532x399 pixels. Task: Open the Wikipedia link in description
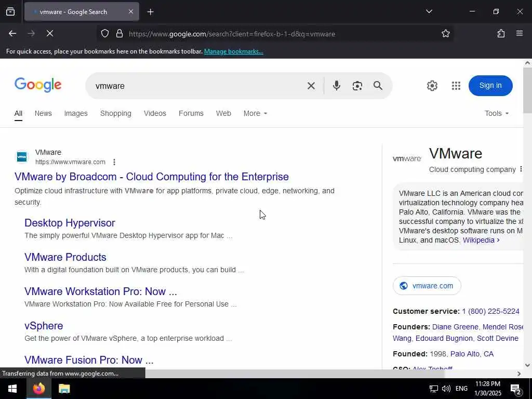pyautogui.click(x=481, y=240)
